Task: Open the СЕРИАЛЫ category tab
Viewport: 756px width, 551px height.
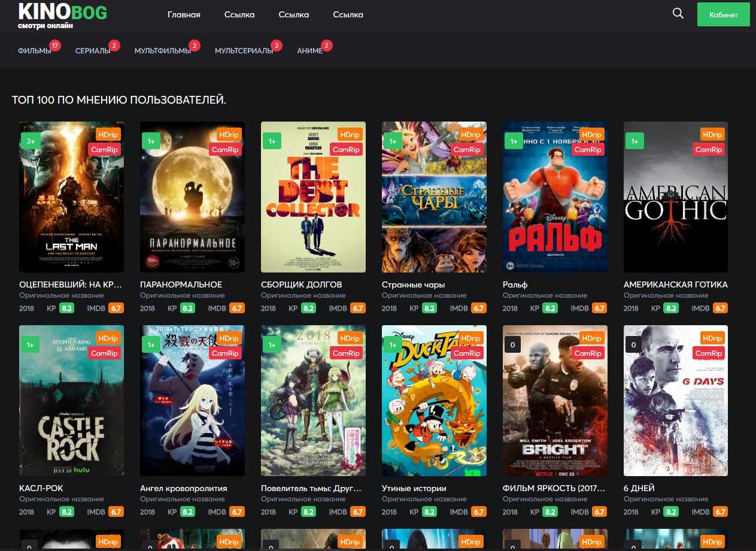Action: click(x=93, y=51)
